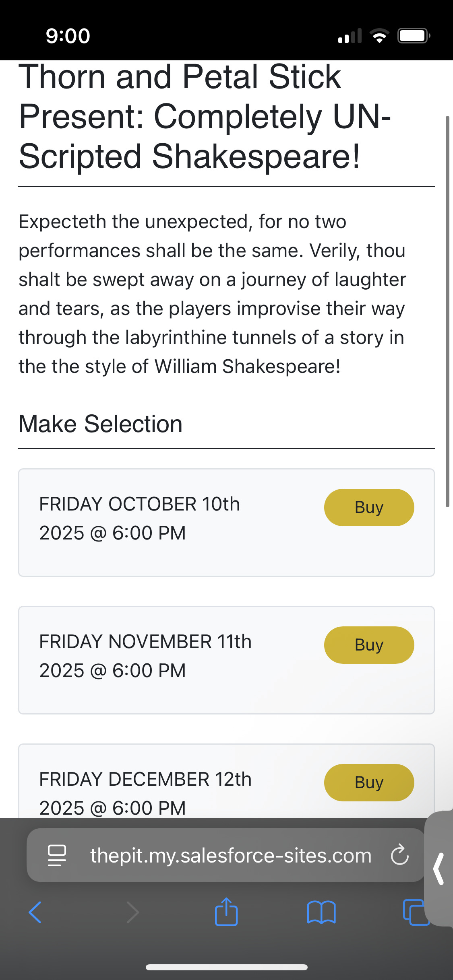The height and width of the screenshot is (980, 453).
Task: Show open tabs overview icon
Action: click(414, 912)
